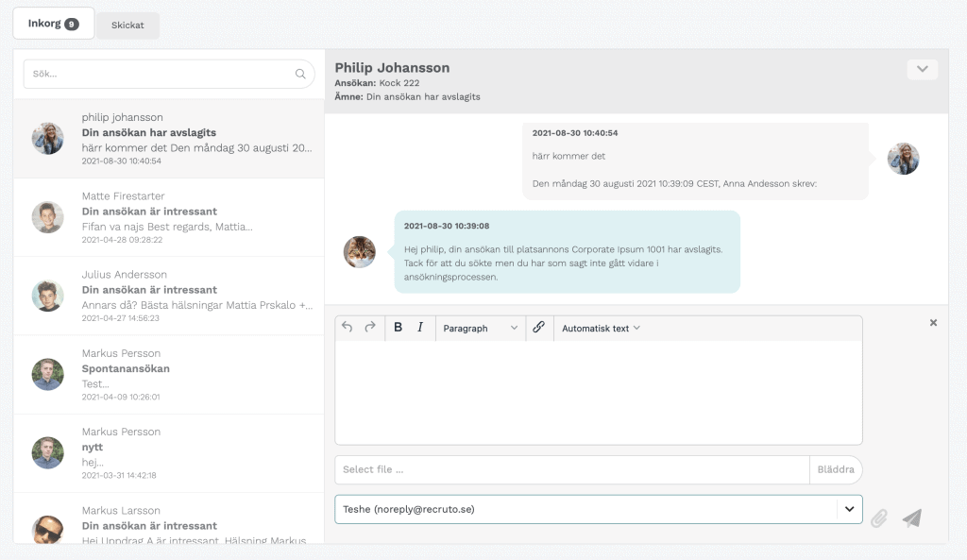
Task: Click the undo arrow in editor toolbar
Action: pyautogui.click(x=348, y=328)
